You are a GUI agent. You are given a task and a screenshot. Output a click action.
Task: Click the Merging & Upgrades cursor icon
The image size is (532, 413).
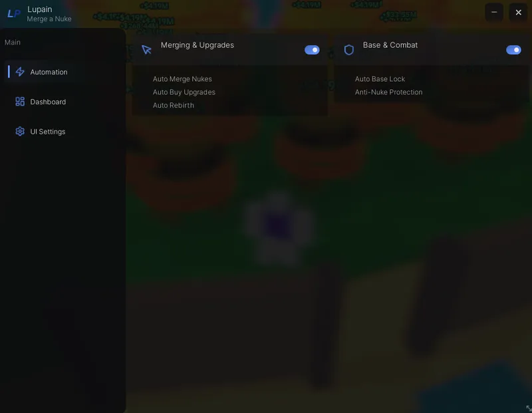coord(146,50)
